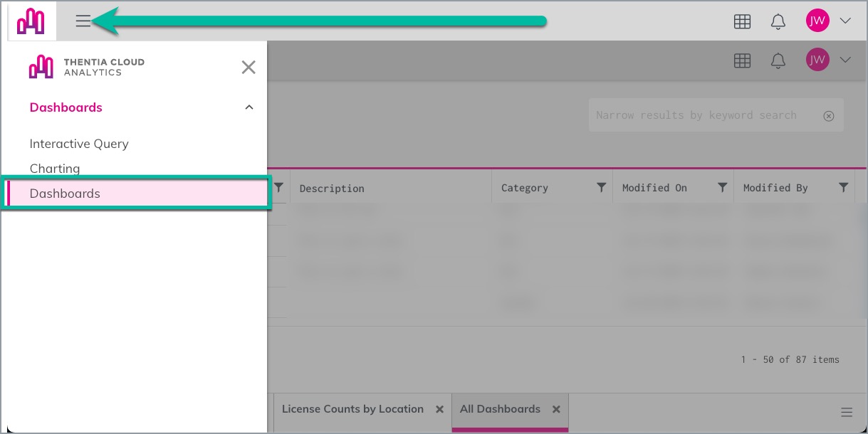Screen dimensions: 868x434
Task: Open Charting from side menu
Action: tap(55, 169)
